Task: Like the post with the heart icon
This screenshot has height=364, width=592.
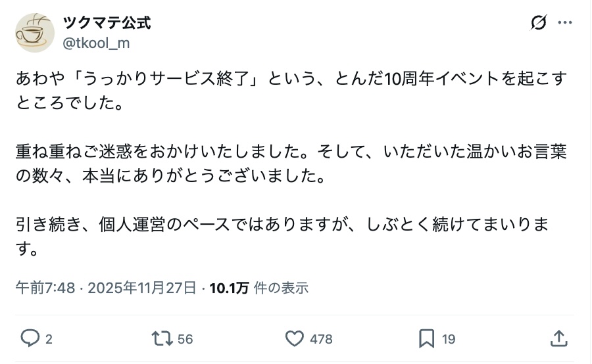Action: [294, 338]
